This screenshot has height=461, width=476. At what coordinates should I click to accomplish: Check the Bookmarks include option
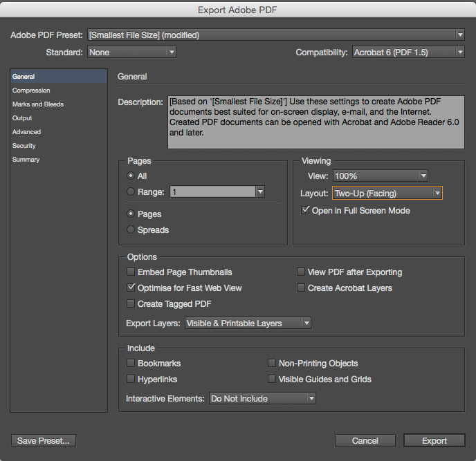tap(131, 363)
